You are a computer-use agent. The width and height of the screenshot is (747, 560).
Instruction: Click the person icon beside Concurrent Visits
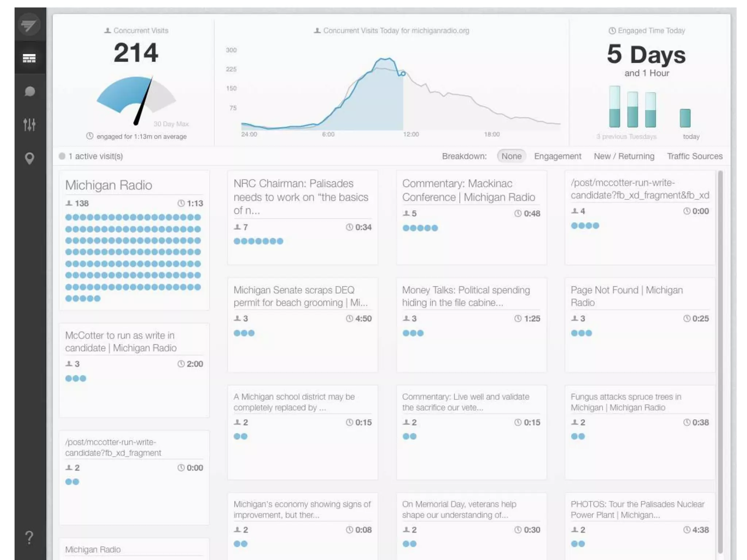click(x=107, y=31)
